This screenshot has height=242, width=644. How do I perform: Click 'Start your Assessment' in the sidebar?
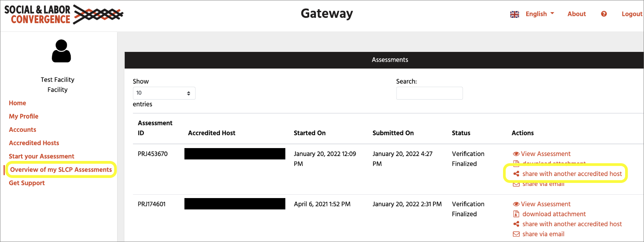pyautogui.click(x=41, y=156)
